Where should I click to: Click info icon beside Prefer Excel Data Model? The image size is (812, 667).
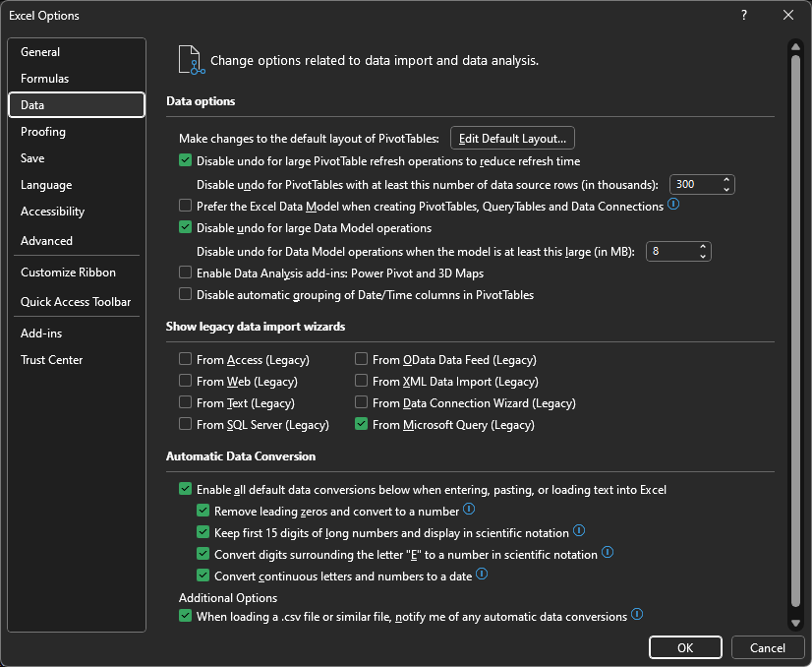pos(673,205)
